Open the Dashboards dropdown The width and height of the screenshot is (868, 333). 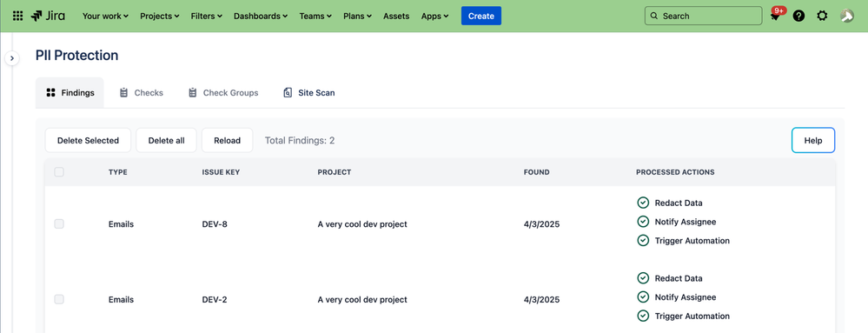point(261,16)
